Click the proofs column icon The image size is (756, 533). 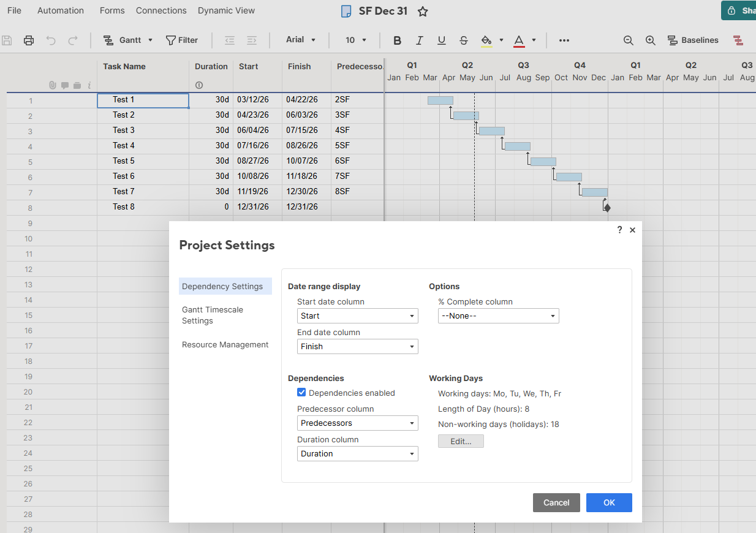click(77, 85)
